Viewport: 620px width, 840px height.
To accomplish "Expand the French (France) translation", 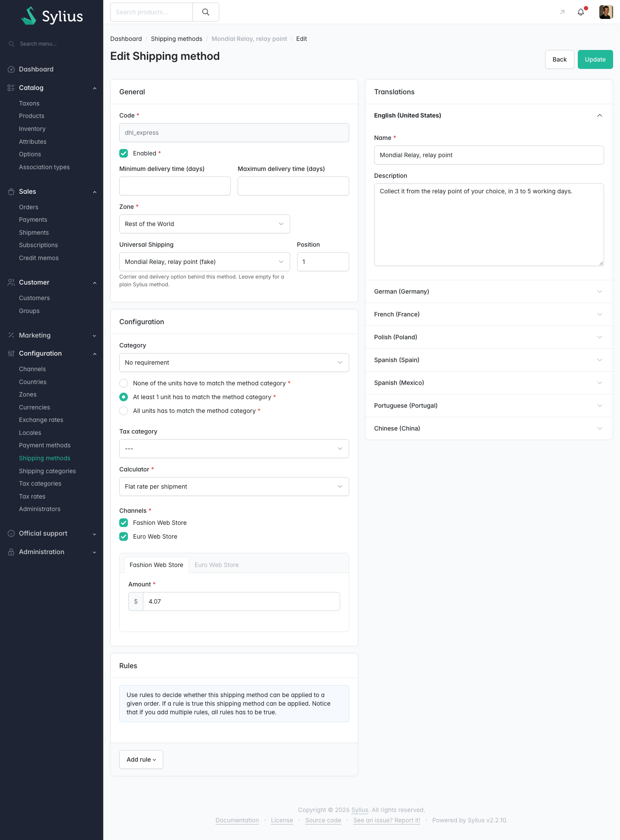I will point(489,314).
